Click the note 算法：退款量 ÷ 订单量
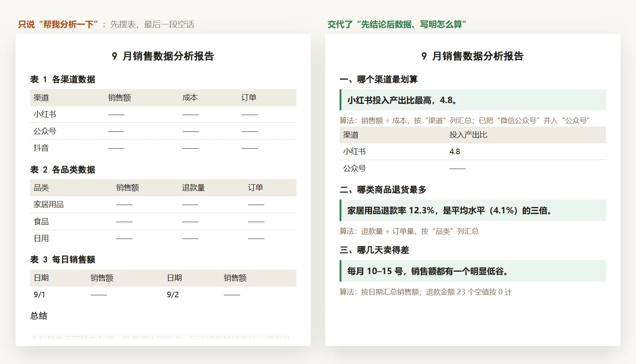636x364 pixels. tap(409, 231)
